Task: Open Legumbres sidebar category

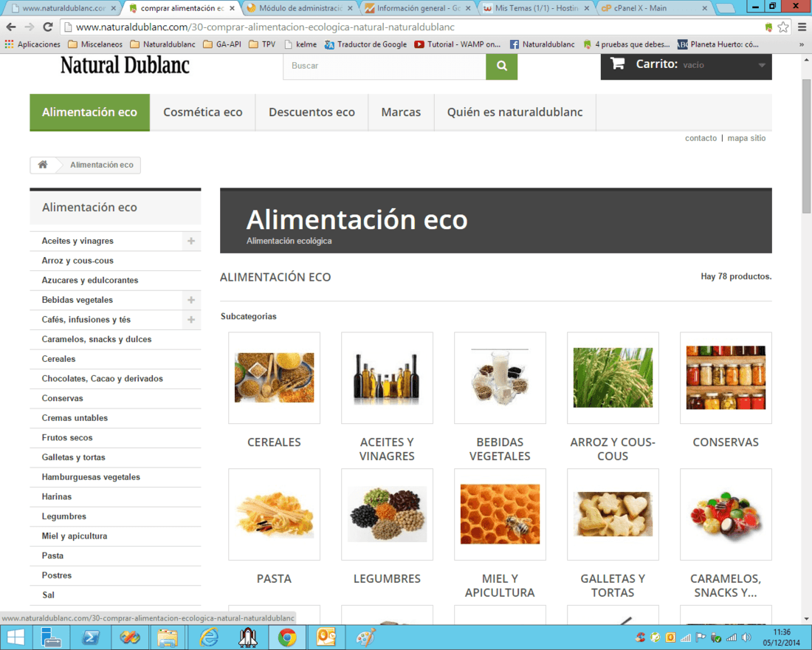Action: click(64, 517)
